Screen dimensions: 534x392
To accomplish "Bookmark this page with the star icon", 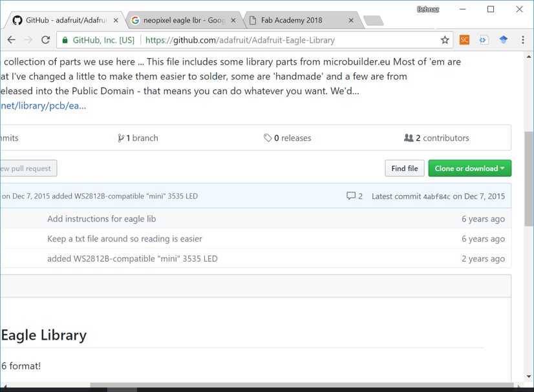I will [445, 40].
